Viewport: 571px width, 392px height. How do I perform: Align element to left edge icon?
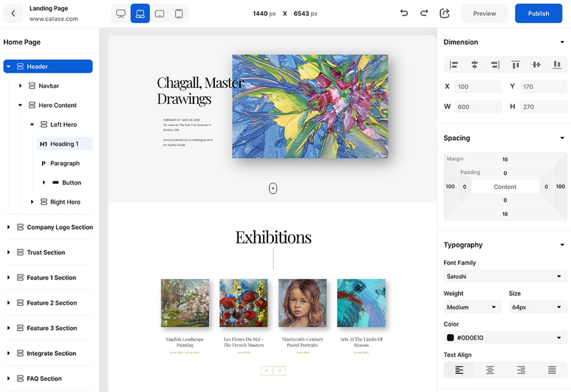[454, 65]
